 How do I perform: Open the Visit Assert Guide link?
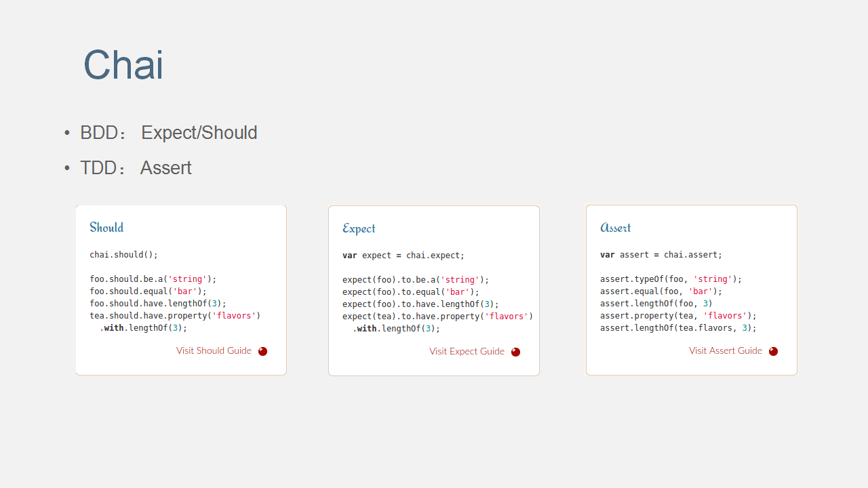click(x=726, y=350)
